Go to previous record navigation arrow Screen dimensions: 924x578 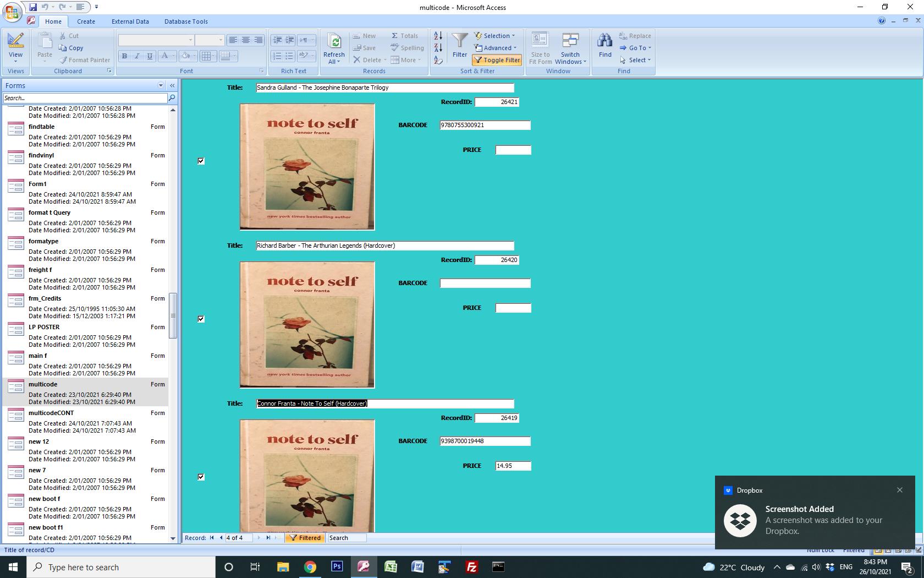point(221,538)
